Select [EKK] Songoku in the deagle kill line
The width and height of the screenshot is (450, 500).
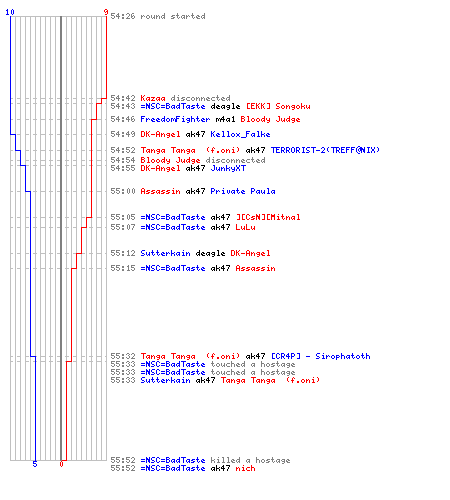pyautogui.click(x=278, y=106)
